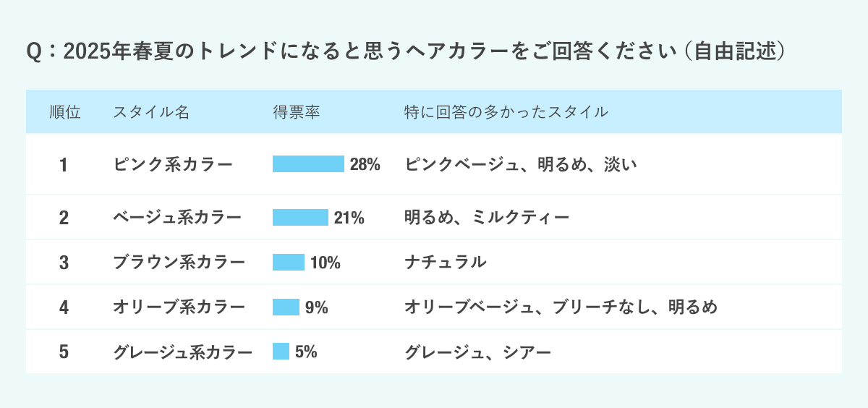Screen dimensions: 868x408
Task: Click the ナチュラル description text
Action: (x=445, y=262)
